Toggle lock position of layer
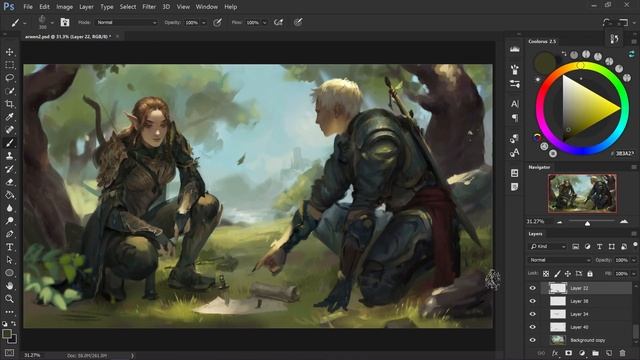 point(568,273)
